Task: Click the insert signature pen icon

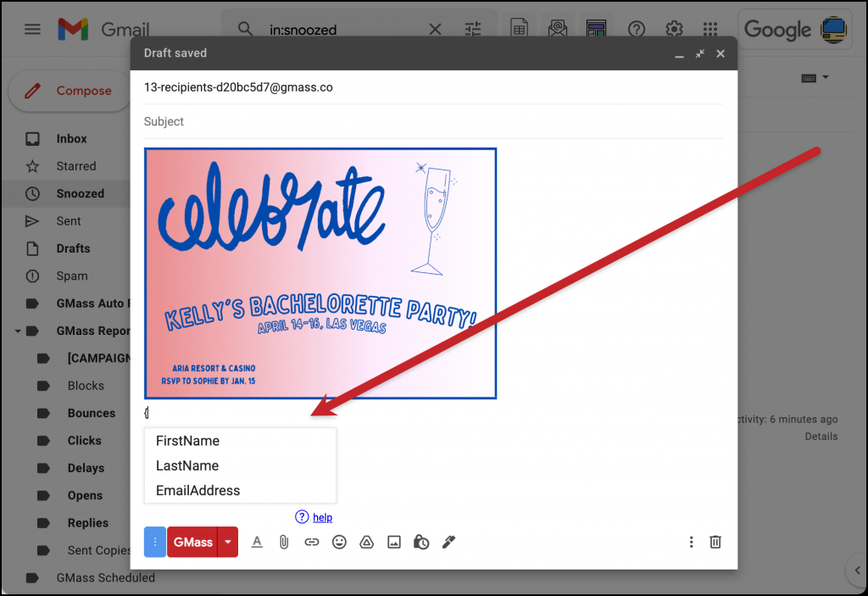Action: point(448,542)
